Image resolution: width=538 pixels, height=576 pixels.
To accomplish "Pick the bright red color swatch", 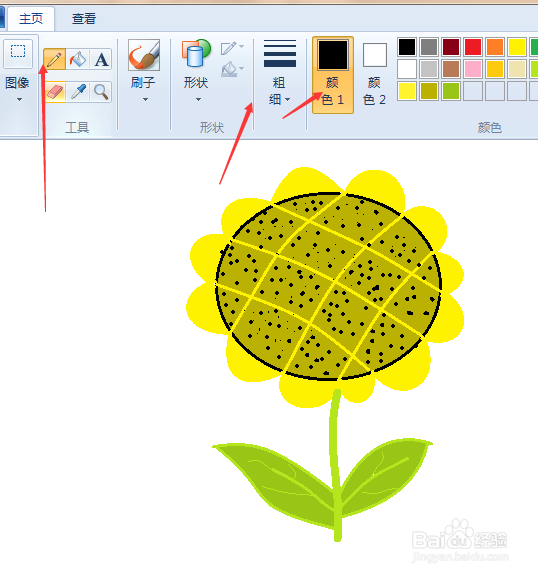I will (x=473, y=47).
